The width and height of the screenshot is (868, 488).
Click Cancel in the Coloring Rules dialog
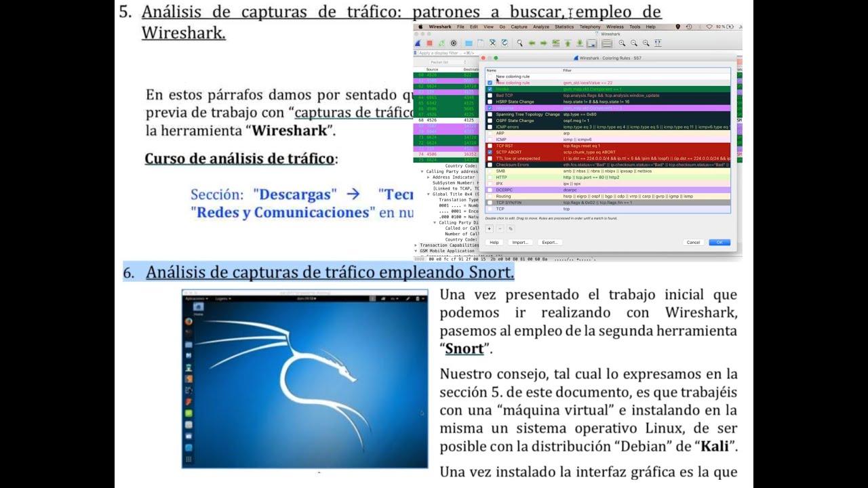tap(693, 242)
